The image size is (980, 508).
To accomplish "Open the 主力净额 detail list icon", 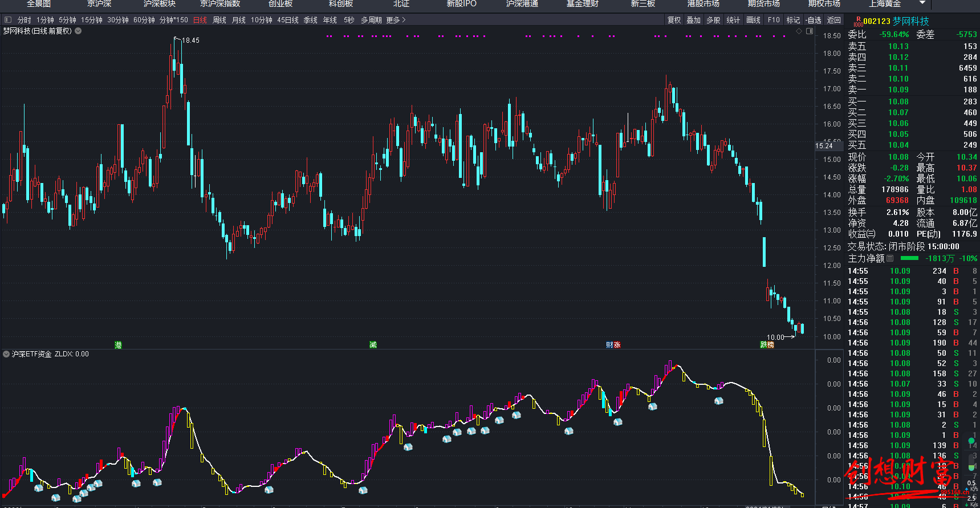I will coord(890,258).
